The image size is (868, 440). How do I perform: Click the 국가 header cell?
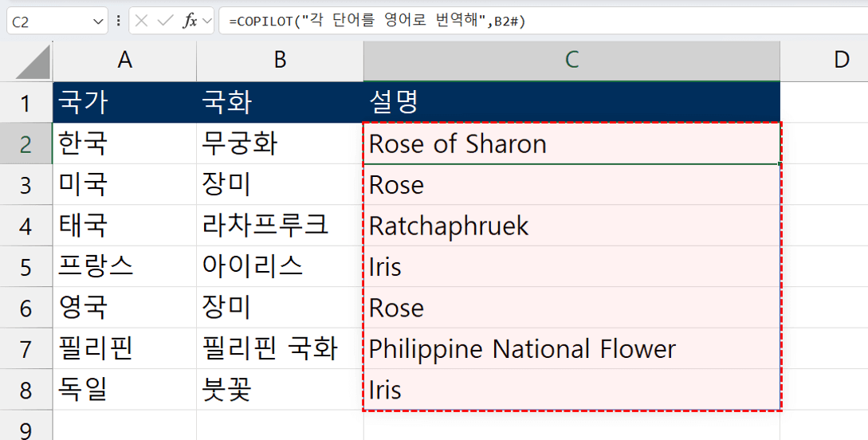pos(124,103)
